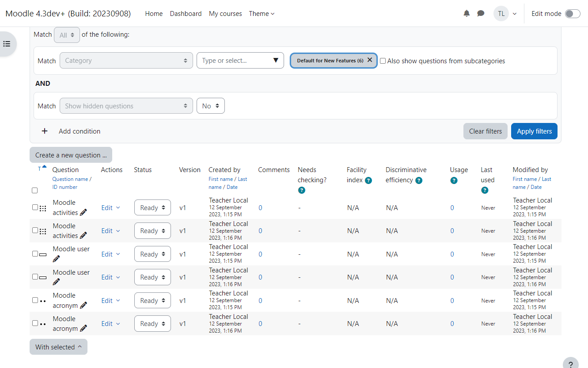
Task: Click the Add condition label
Action: 80,131
